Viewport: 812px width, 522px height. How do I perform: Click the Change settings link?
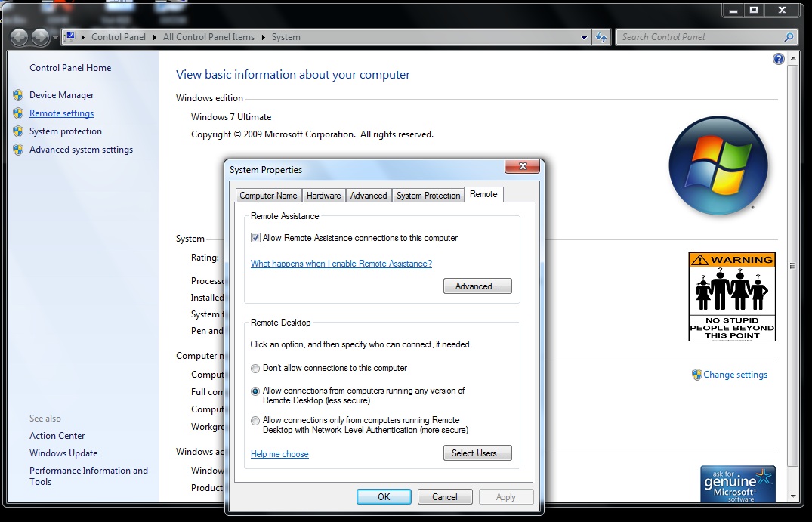[736, 375]
